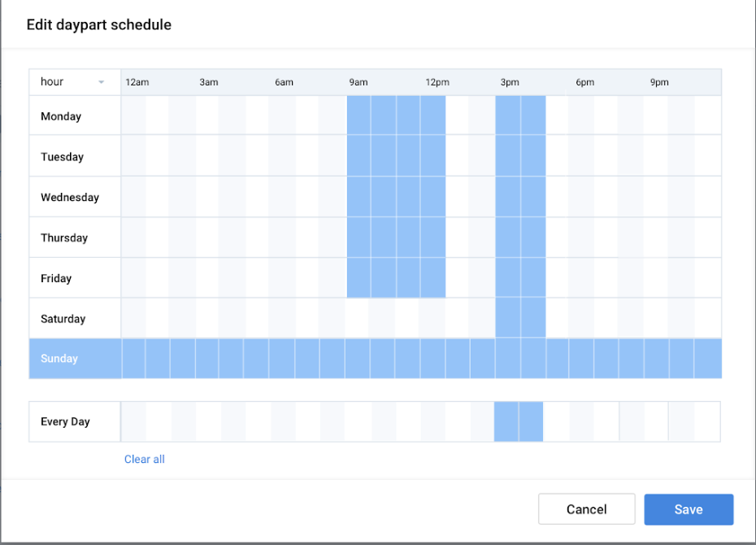Deselect Monday 9am cell

coord(358,116)
